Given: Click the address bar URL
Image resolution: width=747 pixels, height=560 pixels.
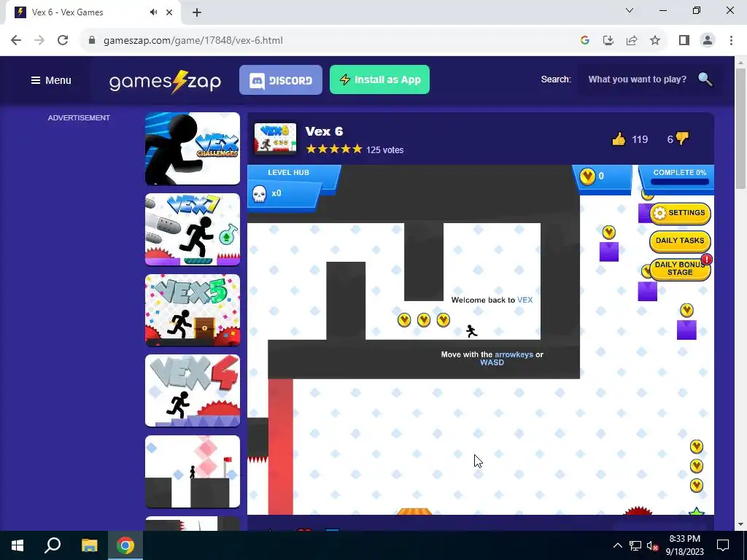Looking at the screenshot, I should (193, 41).
